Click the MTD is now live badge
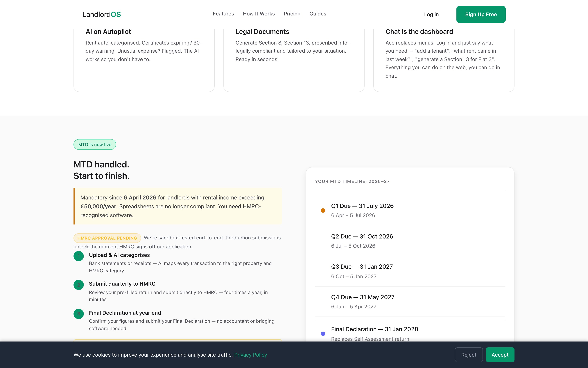The image size is (588, 368). pos(95,145)
